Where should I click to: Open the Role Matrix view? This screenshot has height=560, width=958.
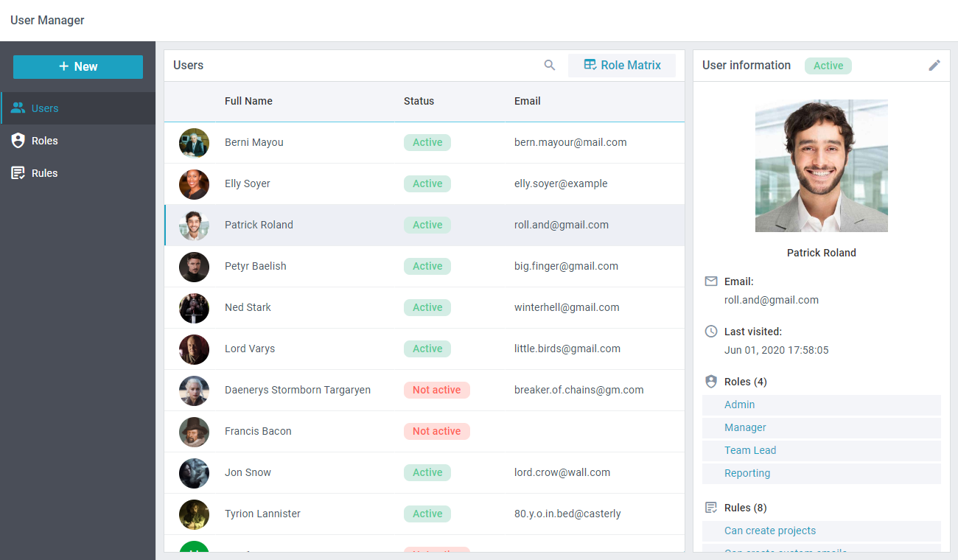(621, 66)
